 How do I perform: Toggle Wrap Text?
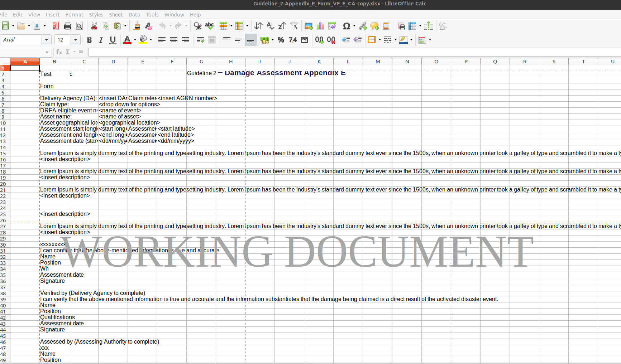tap(200, 40)
